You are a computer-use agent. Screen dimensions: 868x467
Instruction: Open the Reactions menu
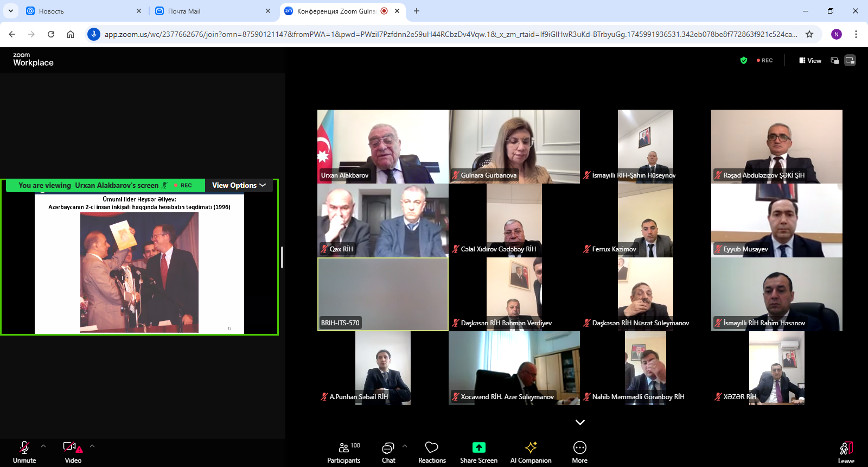coord(432,452)
